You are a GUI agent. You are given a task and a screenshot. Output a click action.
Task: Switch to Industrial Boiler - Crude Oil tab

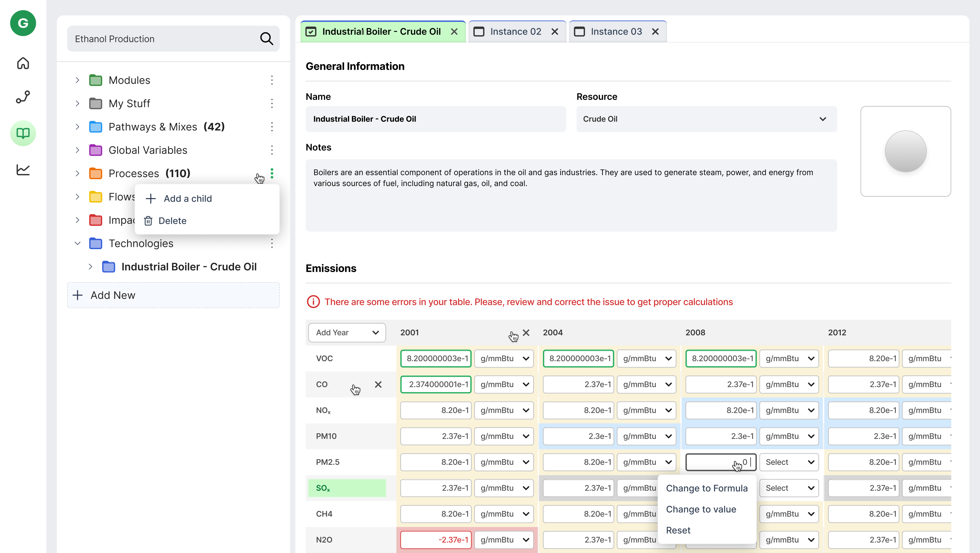point(383,32)
